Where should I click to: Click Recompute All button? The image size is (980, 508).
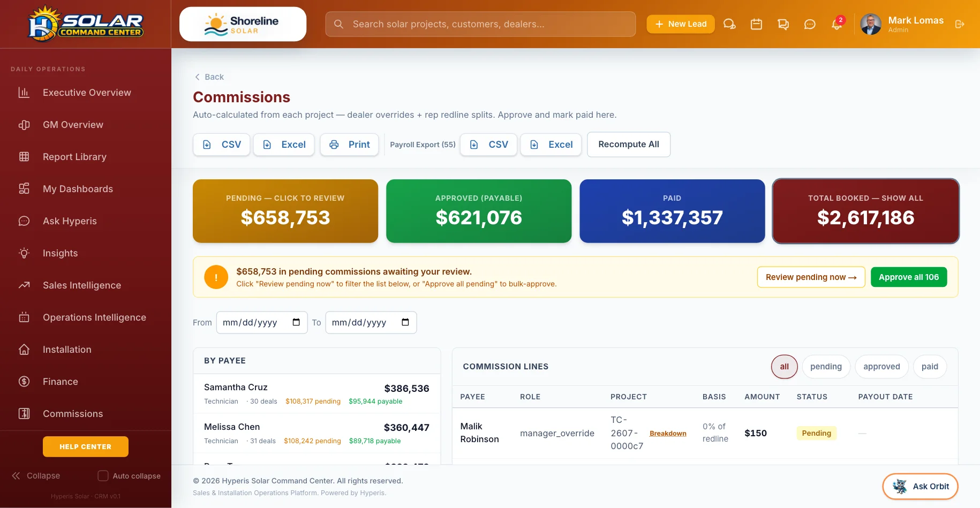[x=629, y=145]
